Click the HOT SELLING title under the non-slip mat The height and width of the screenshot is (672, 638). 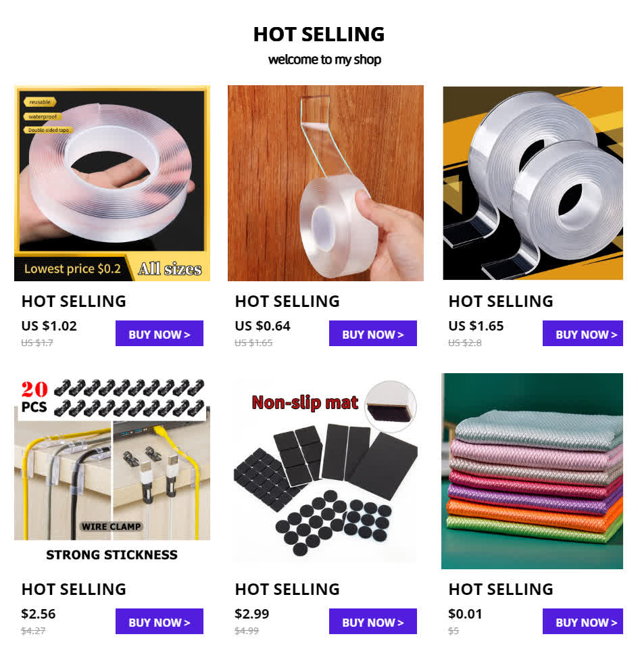coord(287,590)
